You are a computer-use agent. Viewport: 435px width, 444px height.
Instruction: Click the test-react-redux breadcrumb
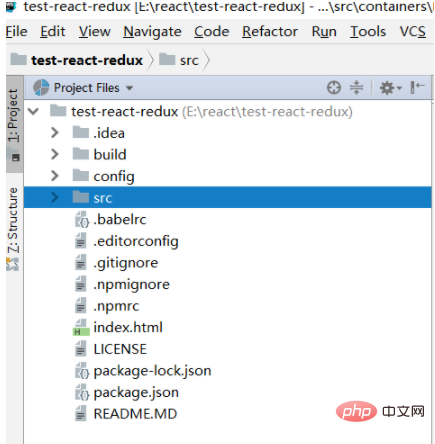coord(87,60)
